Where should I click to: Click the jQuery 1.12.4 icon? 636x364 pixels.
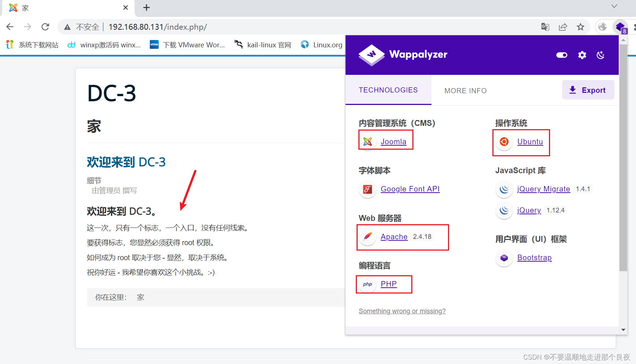point(504,210)
